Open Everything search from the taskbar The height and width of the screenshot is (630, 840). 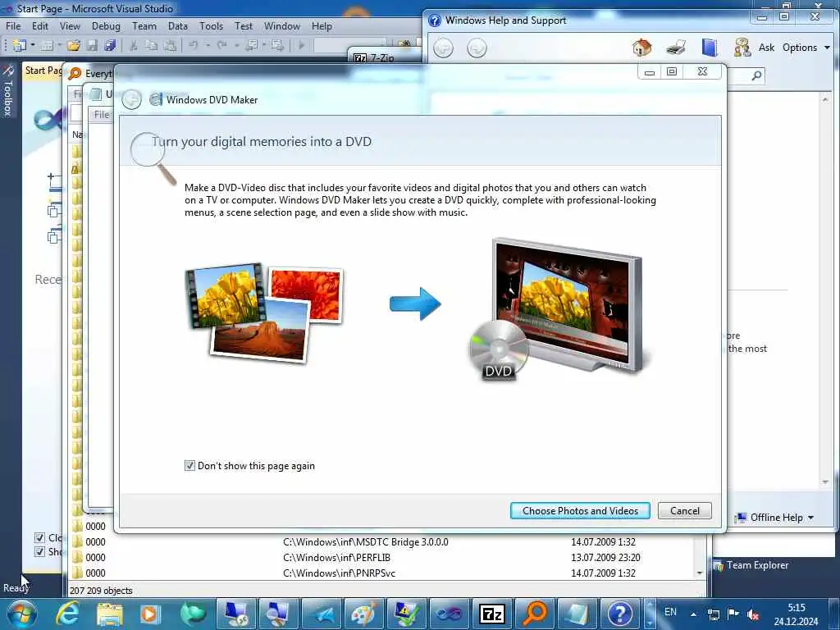535,614
